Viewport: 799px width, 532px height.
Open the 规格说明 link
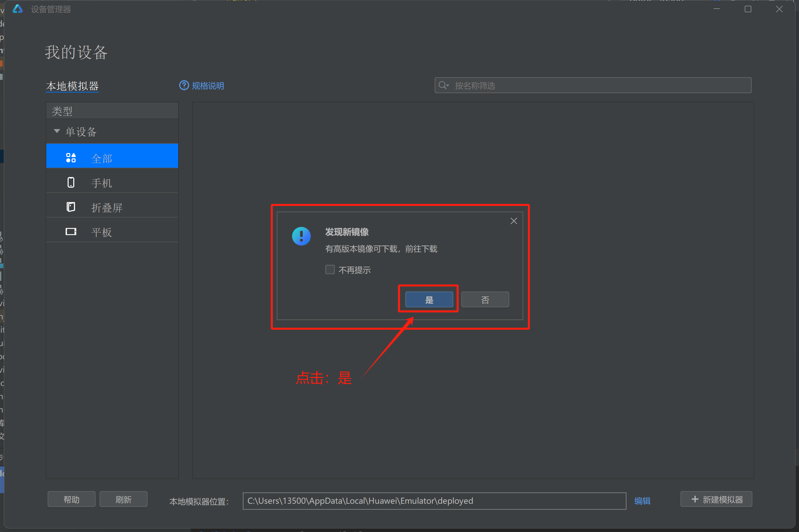click(207, 86)
